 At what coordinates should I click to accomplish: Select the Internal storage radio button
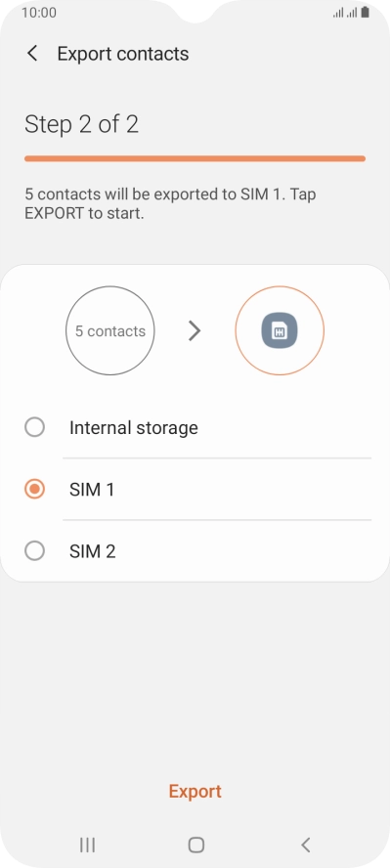[35, 427]
